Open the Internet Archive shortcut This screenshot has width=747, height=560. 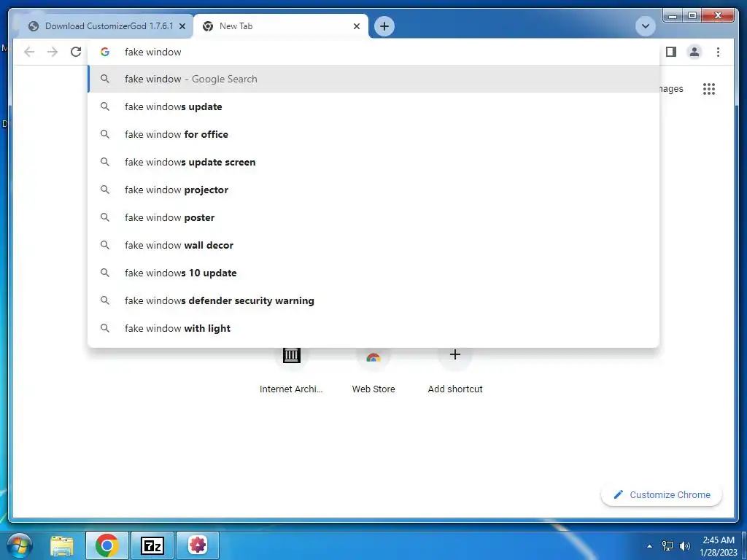pyautogui.click(x=292, y=370)
